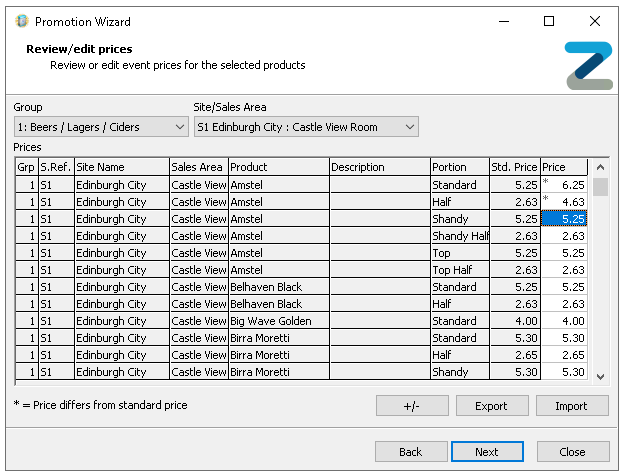Click the Belhaven Black Half price cell
The width and height of the screenshot is (621, 473).
566,304
